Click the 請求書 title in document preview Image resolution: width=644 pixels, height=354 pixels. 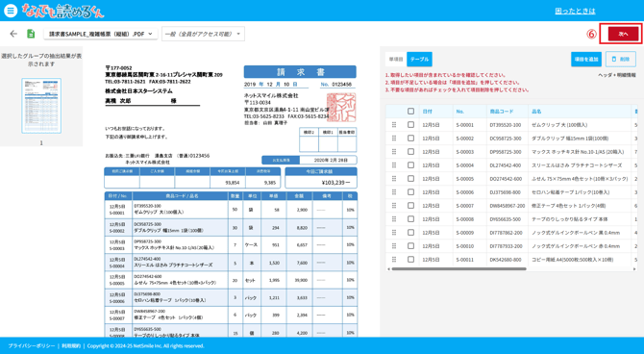[300, 72]
